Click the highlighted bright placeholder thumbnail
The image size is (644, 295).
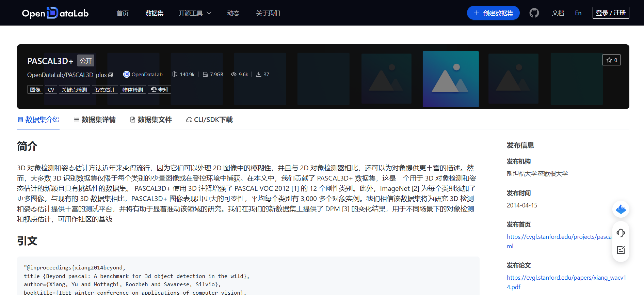pyautogui.click(x=451, y=79)
